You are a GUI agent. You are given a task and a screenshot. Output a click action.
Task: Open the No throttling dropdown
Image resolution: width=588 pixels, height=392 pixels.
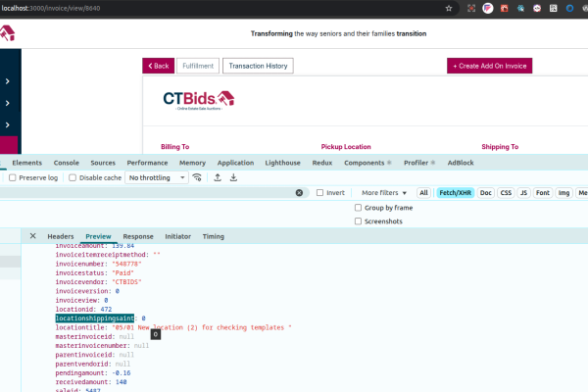pos(156,177)
